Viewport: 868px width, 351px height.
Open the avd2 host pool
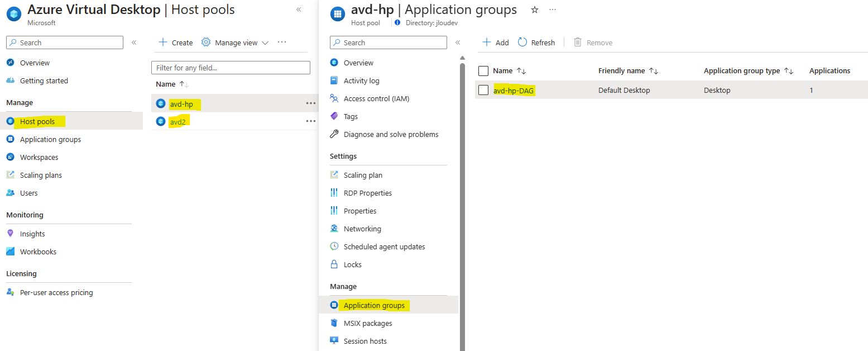pyautogui.click(x=178, y=121)
